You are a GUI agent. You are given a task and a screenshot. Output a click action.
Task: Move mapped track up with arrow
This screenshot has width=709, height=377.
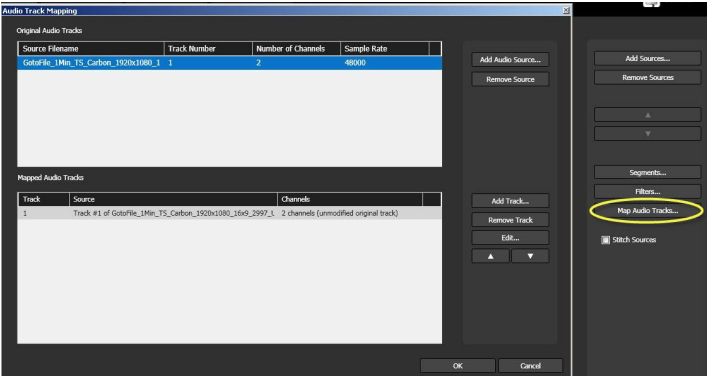(x=491, y=256)
